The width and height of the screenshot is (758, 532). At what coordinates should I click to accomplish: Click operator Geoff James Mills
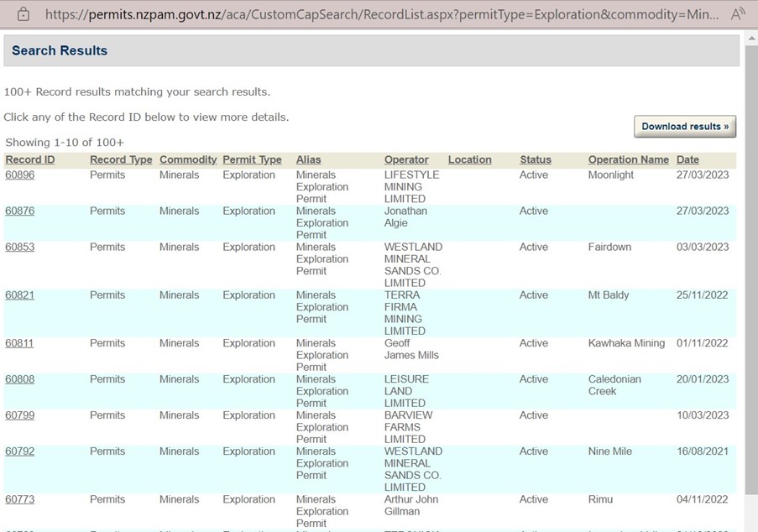pos(411,349)
